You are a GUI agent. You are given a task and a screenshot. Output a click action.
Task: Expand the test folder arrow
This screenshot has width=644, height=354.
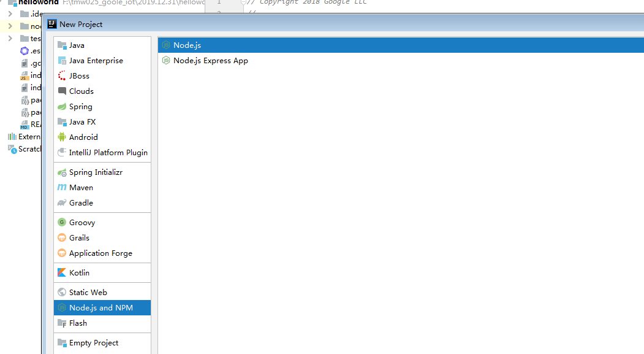[10, 38]
